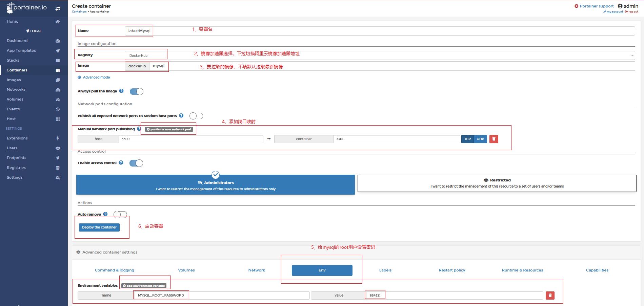Screen dimensions: 644x306
Task: Select UDP protocol for port mapping
Action: coord(480,139)
